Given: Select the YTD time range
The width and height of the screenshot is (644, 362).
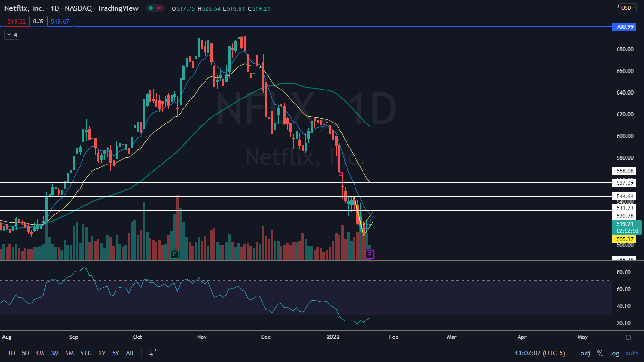Looking at the screenshot, I should (86, 353).
